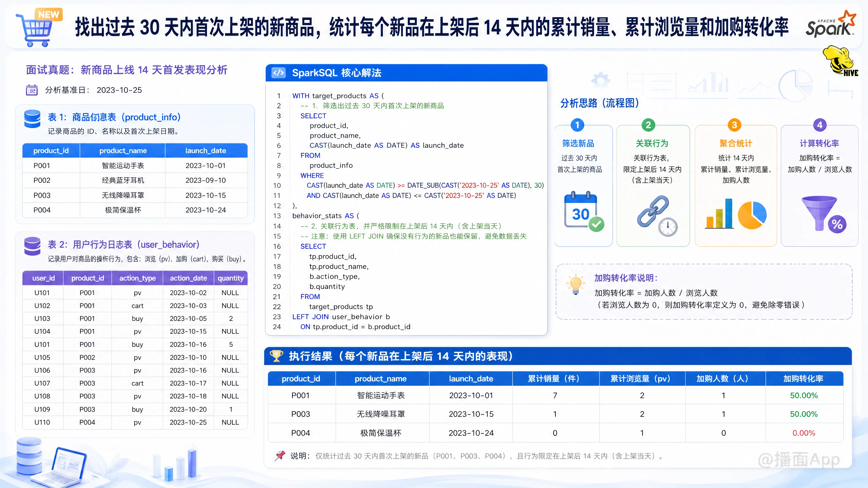
Task: Click the 筛选新品 card title
Action: tap(578, 143)
